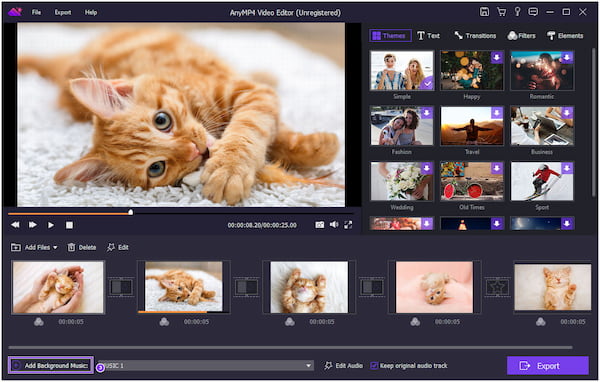Select the kitten-in-hands first clip
The image size is (600, 382).
[x=58, y=287]
